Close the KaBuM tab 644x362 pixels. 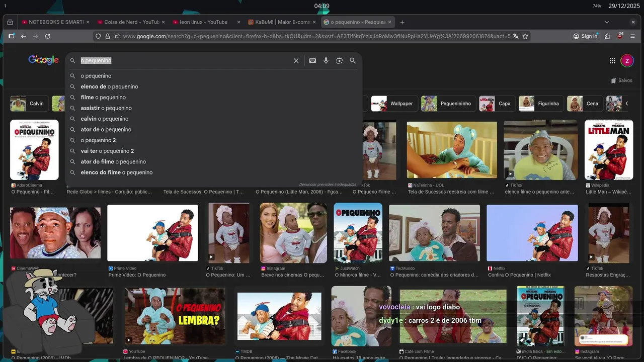coord(315,22)
